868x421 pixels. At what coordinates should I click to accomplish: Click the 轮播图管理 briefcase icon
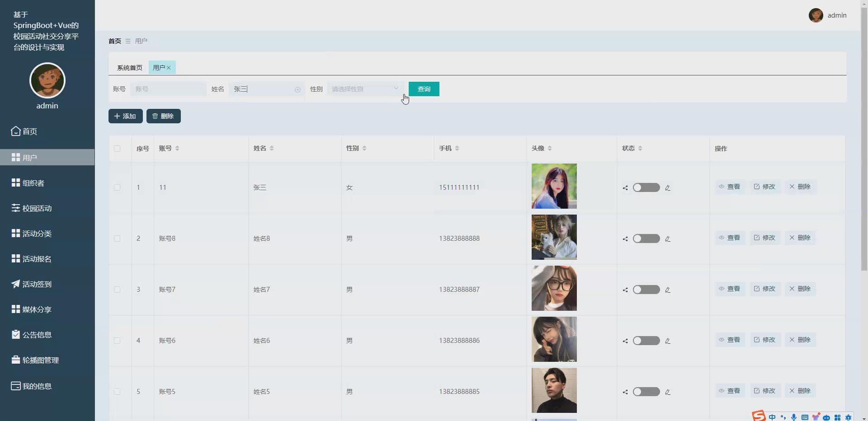pos(16,360)
